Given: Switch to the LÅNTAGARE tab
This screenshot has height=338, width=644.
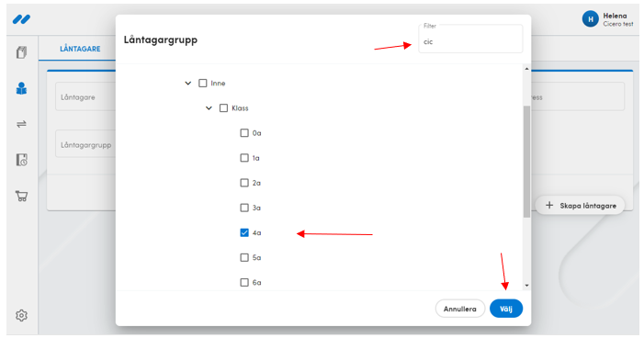Looking at the screenshot, I should (x=80, y=49).
